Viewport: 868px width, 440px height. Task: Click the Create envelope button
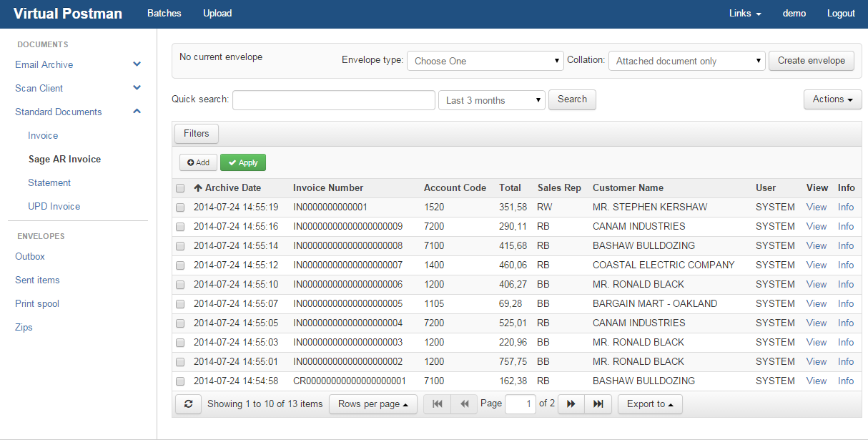coord(811,61)
